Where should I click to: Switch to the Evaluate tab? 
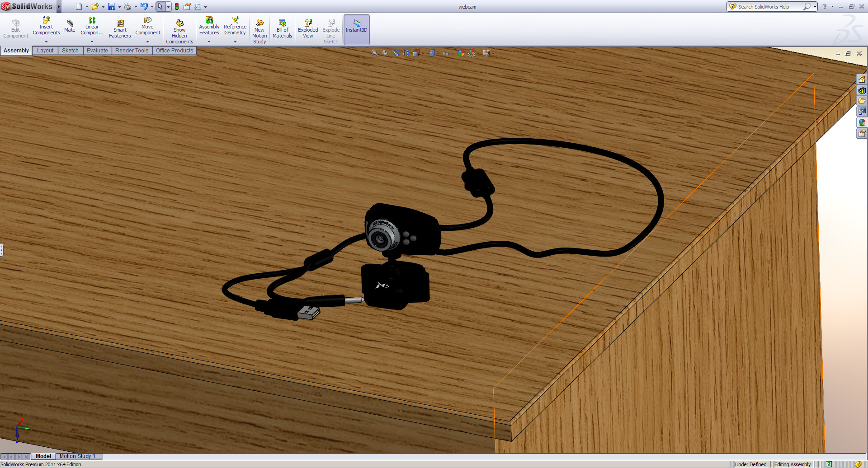(x=97, y=51)
